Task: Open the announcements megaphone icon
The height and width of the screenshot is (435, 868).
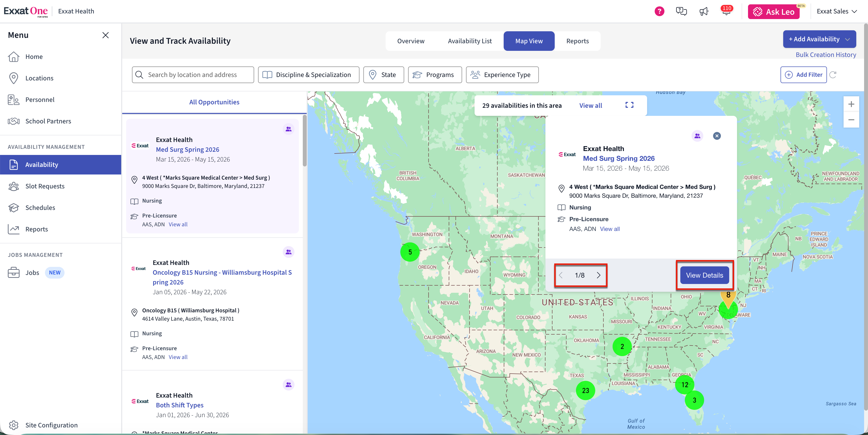Action: (704, 11)
